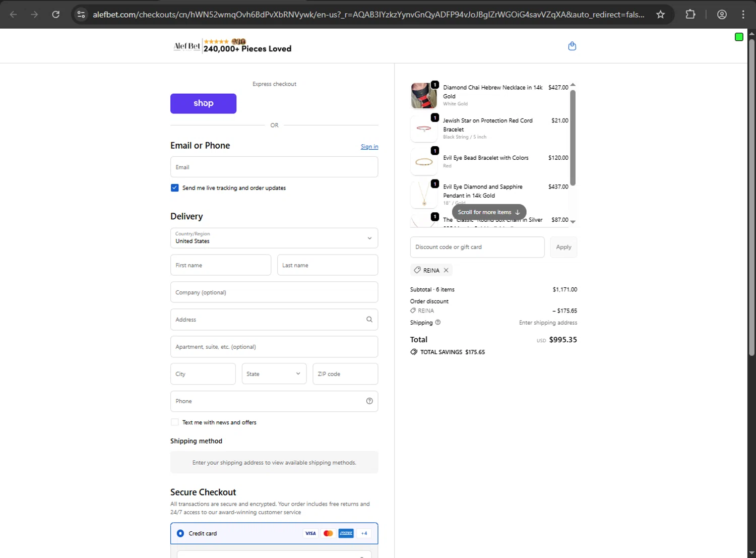Click the American Express card icon
Image resolution: width=756 pixels, height=558 pixels.
(346, 533)
